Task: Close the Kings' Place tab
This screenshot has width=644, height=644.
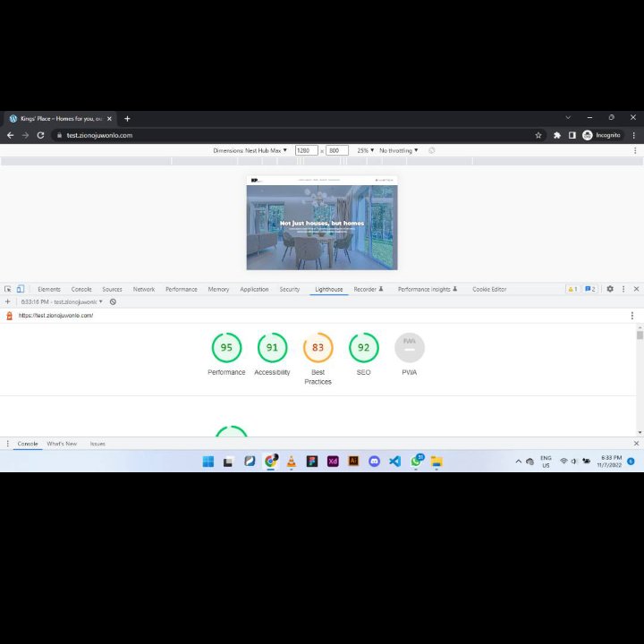Action: pyautogui.click(x=109, y=119)
